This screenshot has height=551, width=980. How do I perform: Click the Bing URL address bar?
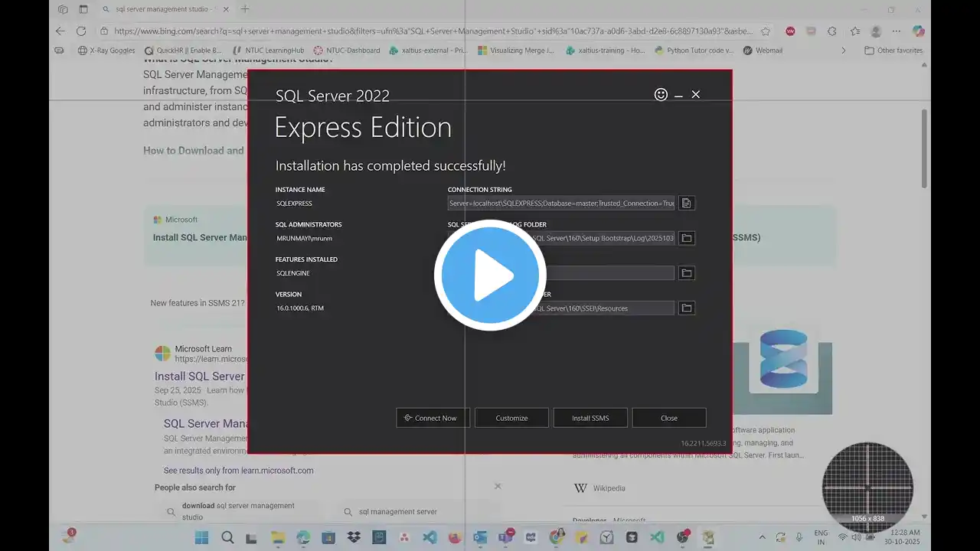(x=432, y=31)
